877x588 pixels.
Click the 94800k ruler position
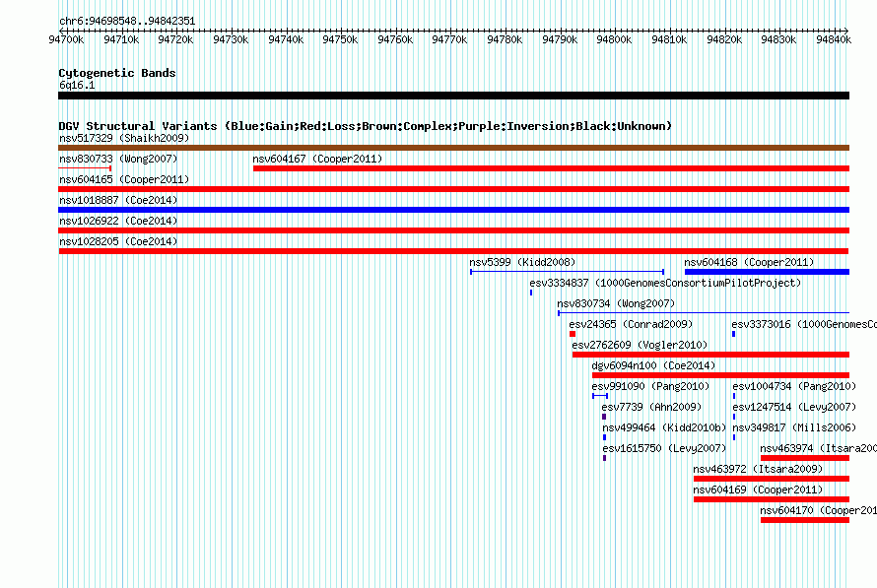click(x=614, y=39)
